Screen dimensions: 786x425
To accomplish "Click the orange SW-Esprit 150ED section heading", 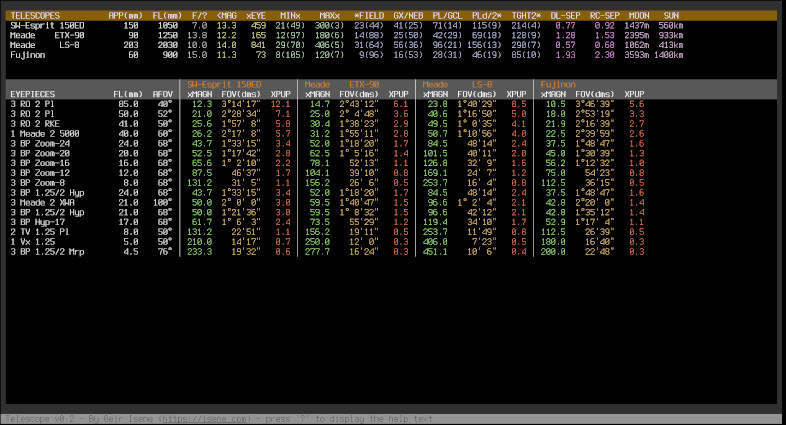I will [224, 85].
